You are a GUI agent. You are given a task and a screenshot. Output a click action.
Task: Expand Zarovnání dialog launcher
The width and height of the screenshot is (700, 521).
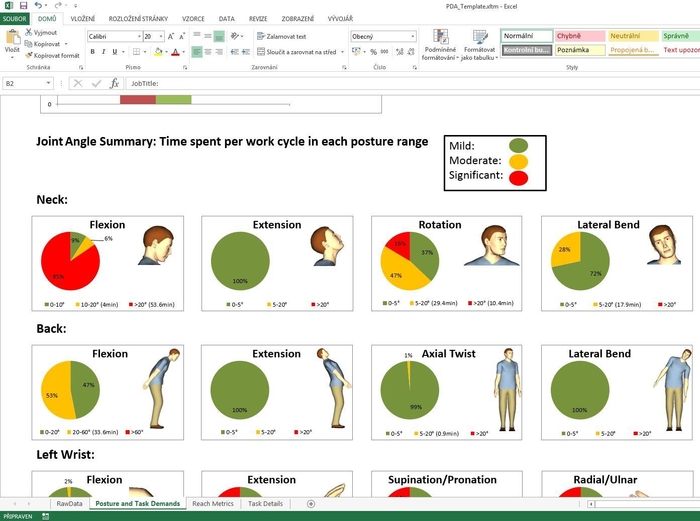click(x=344, y=67)
